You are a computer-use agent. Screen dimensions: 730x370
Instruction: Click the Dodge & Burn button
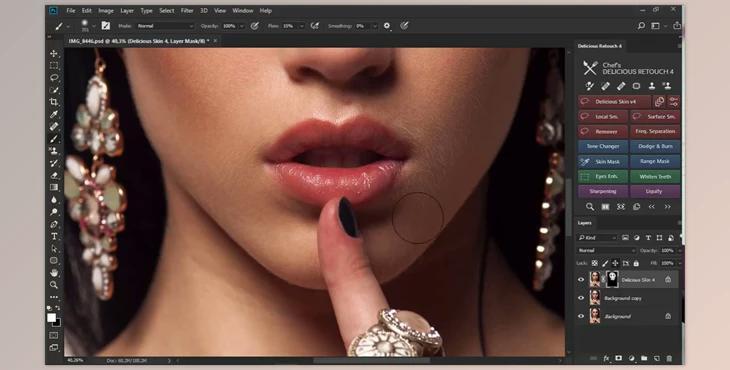coord(655,146)
